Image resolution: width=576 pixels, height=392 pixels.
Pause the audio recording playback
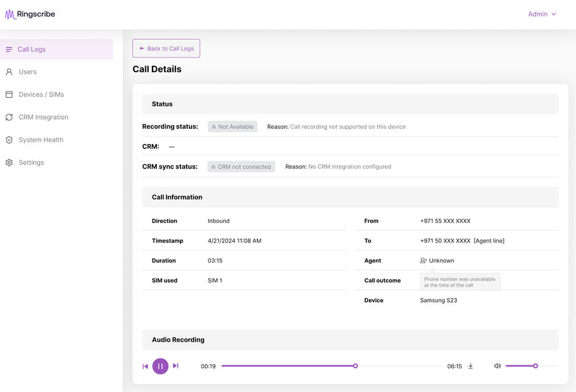(160, 366)
